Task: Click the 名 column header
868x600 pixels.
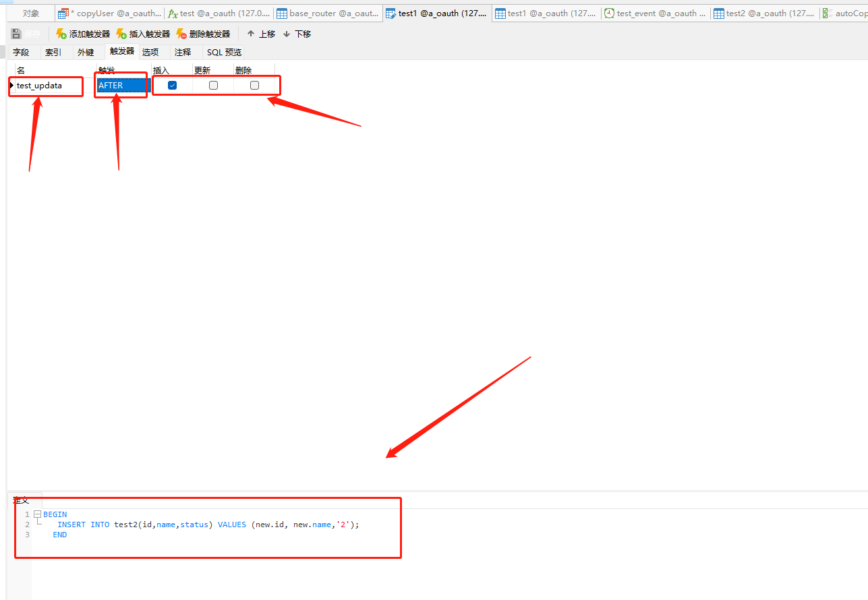Action: 56,70
